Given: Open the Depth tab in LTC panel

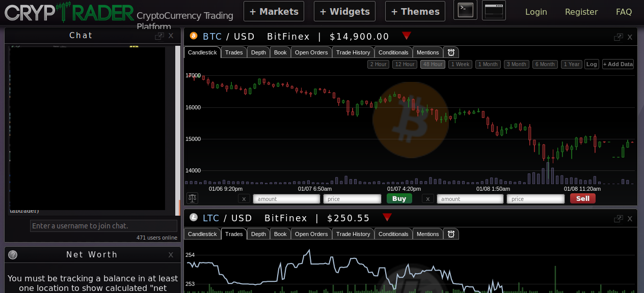Looking at the screenshot, I should coord(258,234).
